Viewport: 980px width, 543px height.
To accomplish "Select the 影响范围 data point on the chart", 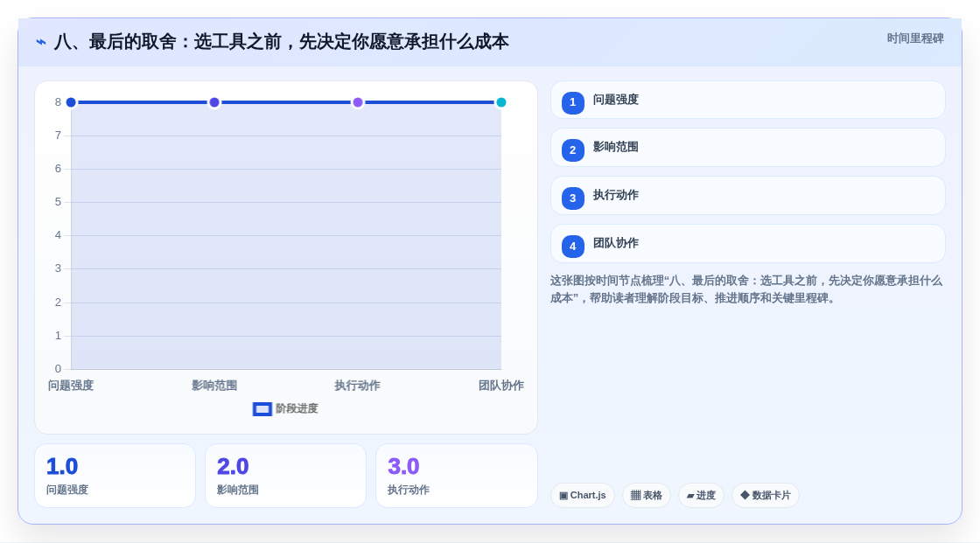I will [214, 102].
